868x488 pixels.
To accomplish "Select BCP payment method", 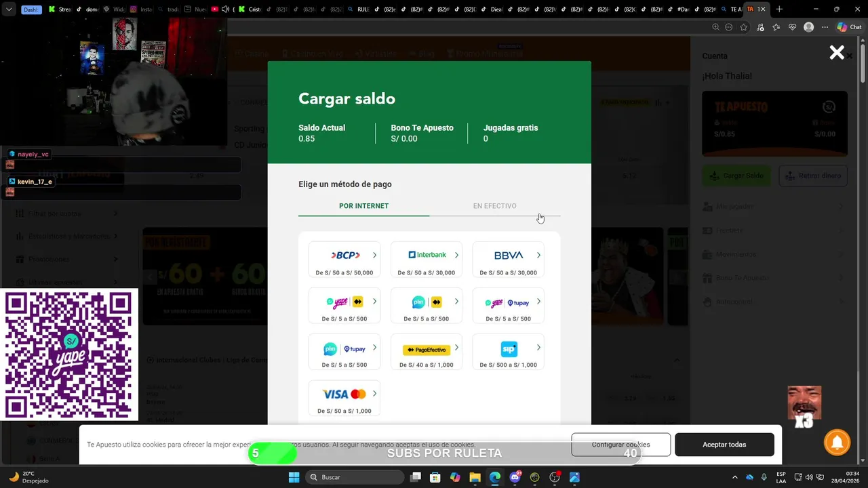I will [344, 260].
